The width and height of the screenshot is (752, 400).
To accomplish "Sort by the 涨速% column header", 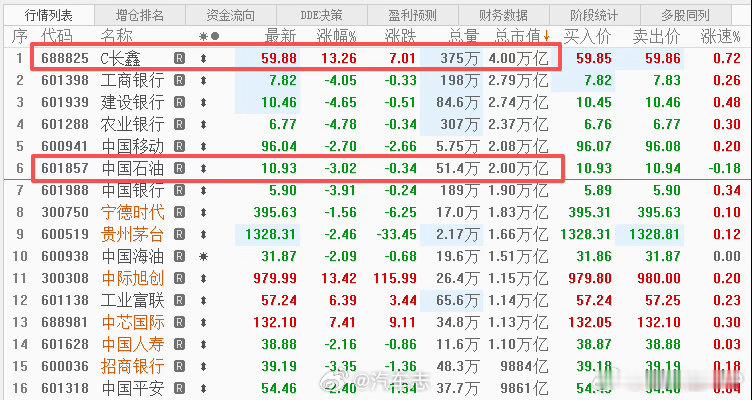I will click(721, 36).
